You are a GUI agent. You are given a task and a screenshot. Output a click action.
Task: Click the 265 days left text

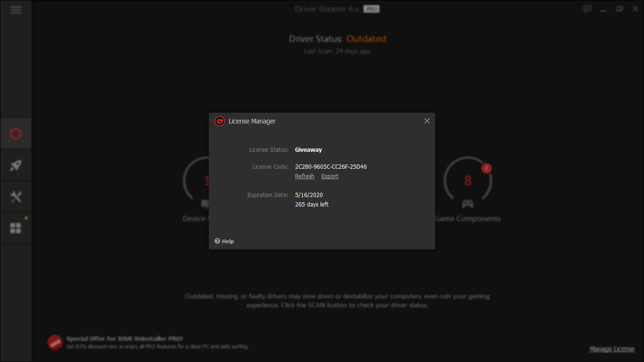(x=312, y=205)
